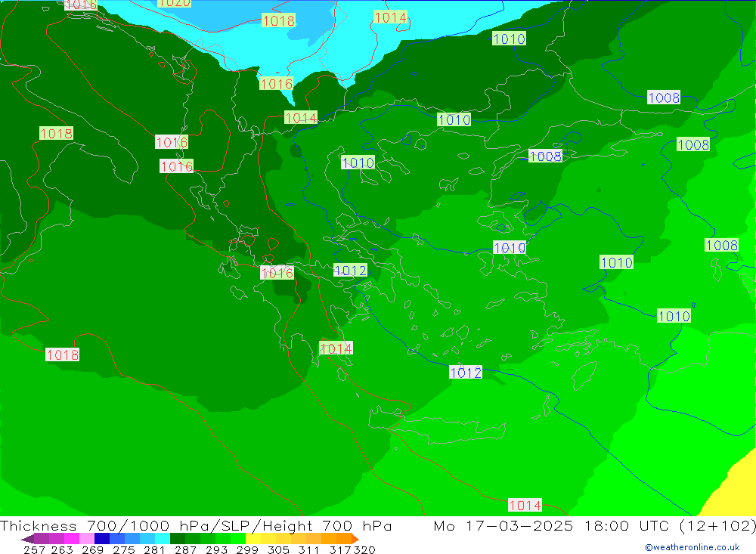Click the darkest green legend swatch
The height and width of the screenshot is (554, 756).
coord(178,539)
